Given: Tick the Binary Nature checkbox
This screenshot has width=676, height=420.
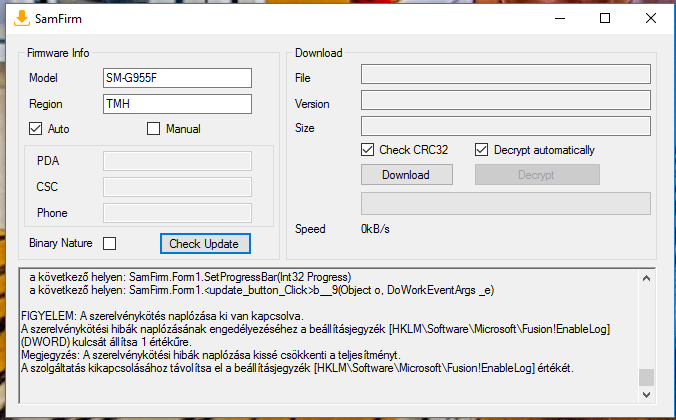Looking at the screenshot, I should [x=110, y=243].
